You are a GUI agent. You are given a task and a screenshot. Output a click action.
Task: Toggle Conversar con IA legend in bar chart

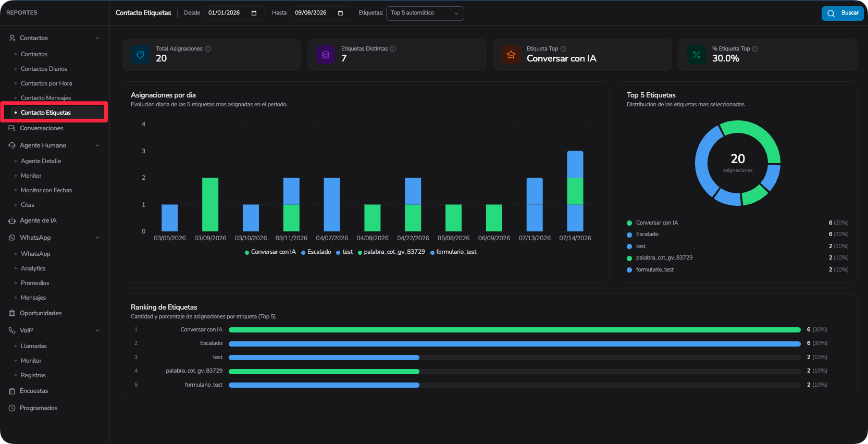[x=270, y=252]
